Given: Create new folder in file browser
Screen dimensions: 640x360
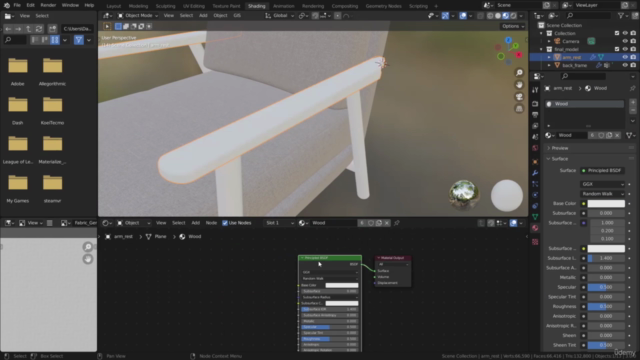Looking at the screenshot, I should pyautogui.click(x=52, y=29).
